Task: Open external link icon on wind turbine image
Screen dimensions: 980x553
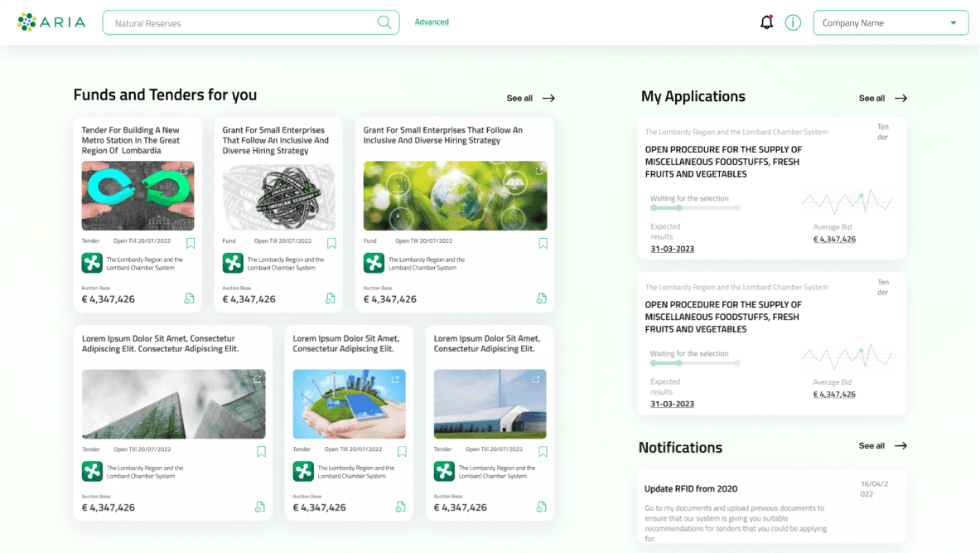Action: [395, 379]
